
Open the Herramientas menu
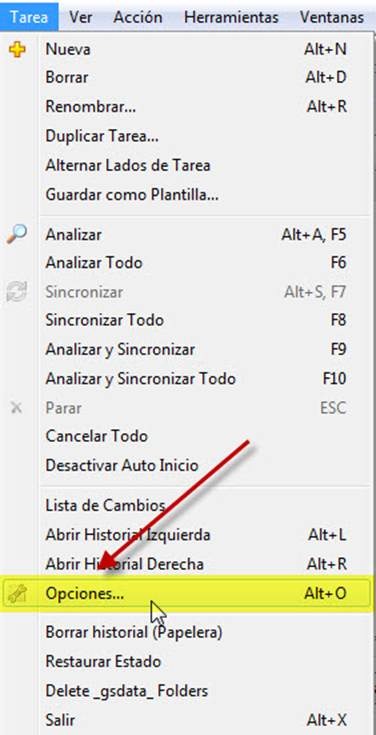[231, 17]
